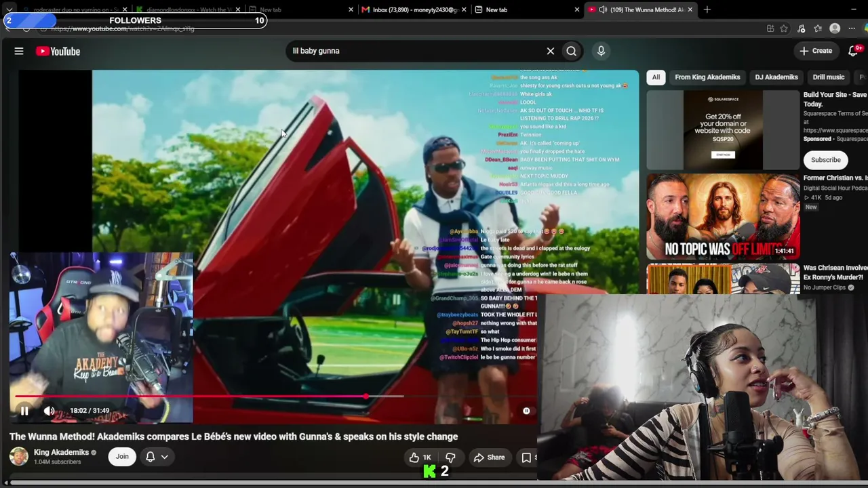Image resolution: width=868 pixels, height=488 pixels.
Task: Go to the YouTube home logo
Action: [x=58, y=51]
